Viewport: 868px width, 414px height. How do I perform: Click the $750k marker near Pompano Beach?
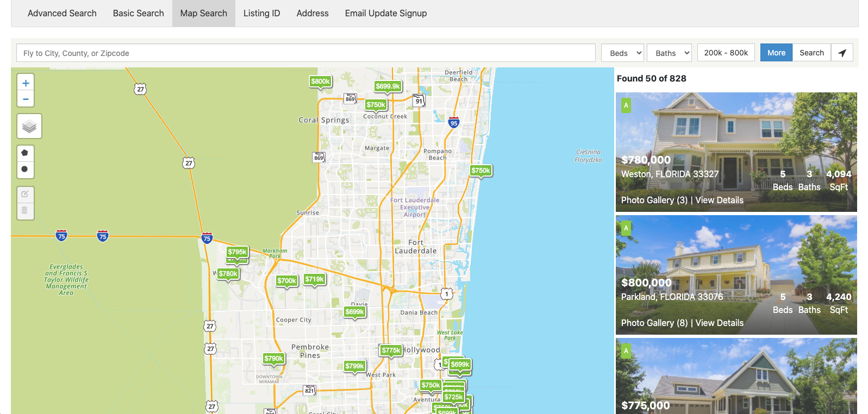click(480, 171)
